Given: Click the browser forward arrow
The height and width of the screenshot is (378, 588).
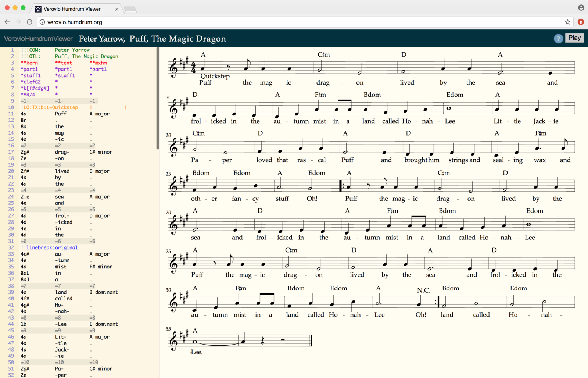Looking at the screenshot, I should 18,22.
